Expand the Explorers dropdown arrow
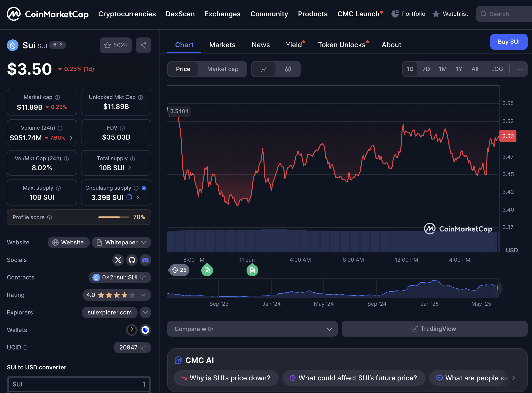 click(x=145, y=313)
